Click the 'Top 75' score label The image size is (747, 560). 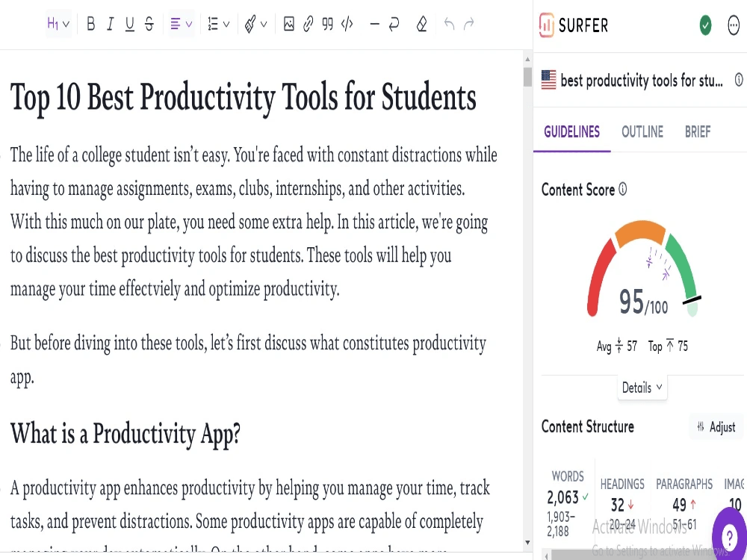pos(668,346)
